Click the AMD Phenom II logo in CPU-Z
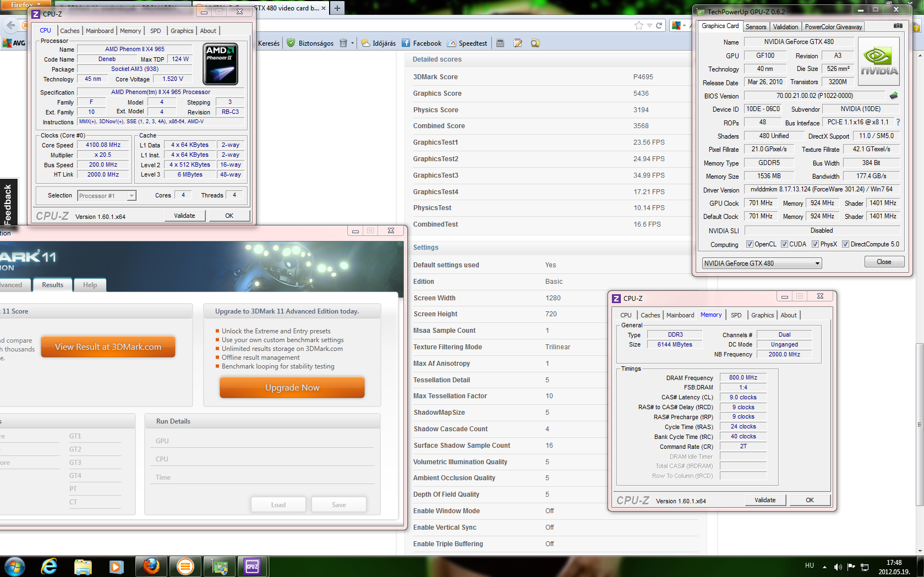The height and width of the screenshot is (577, 924). point(221,64)
